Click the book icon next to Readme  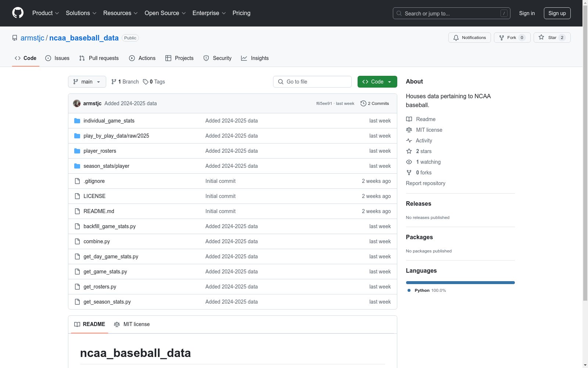(409, 119)
